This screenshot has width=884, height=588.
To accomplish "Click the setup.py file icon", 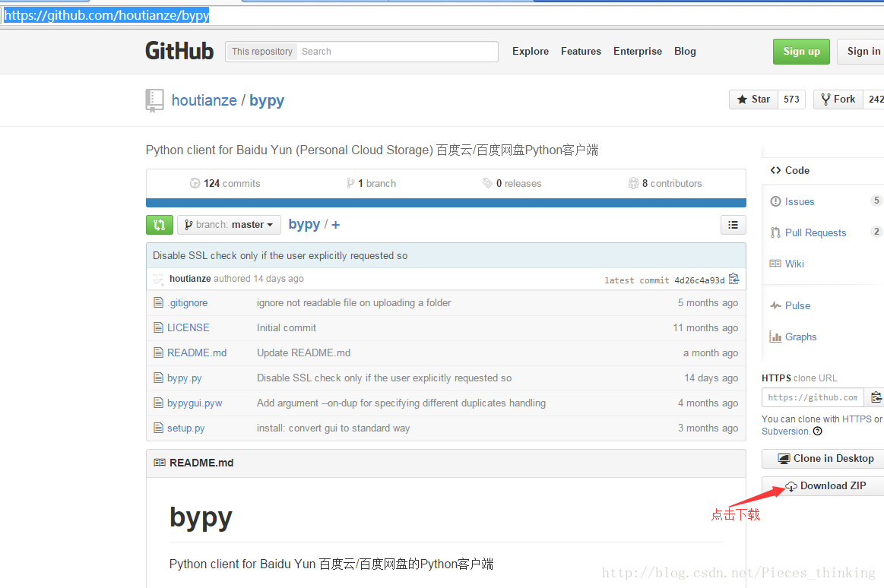I will click(x=158, y=428).
